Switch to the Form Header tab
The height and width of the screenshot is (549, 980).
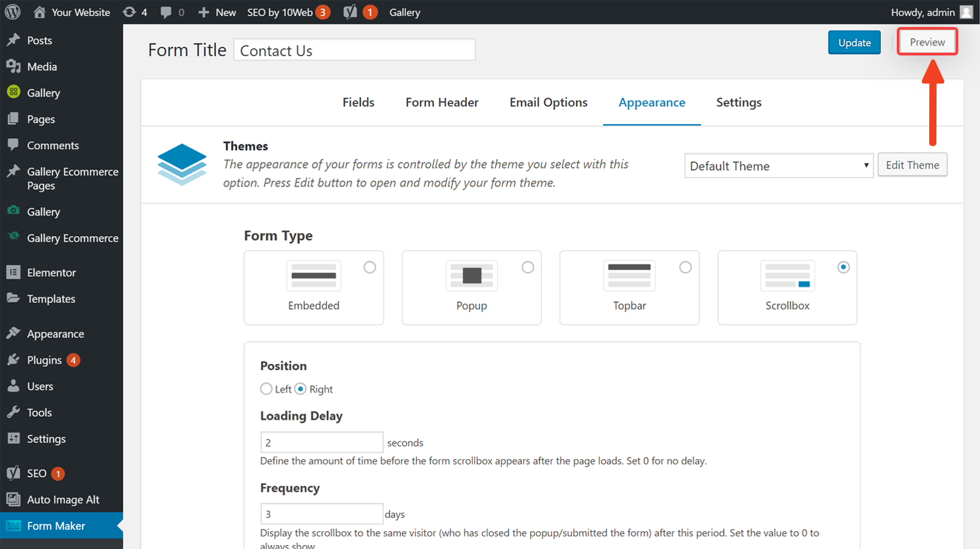point(442,102)
